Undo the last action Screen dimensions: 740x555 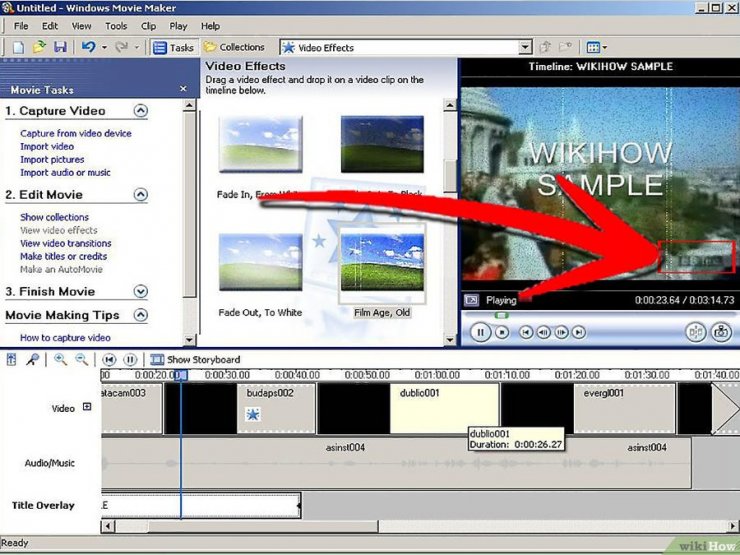[88, 47]
